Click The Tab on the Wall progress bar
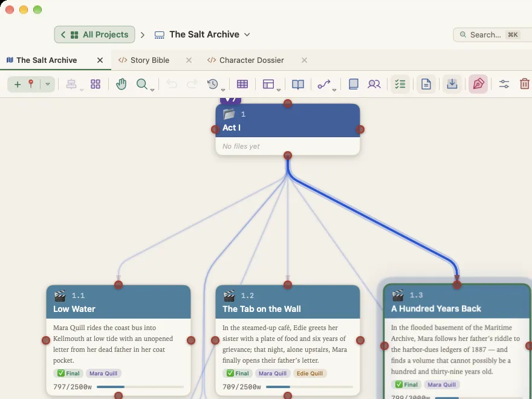This screenshot has height=399, width=532. pyautogui.click(x=310, y=387)
